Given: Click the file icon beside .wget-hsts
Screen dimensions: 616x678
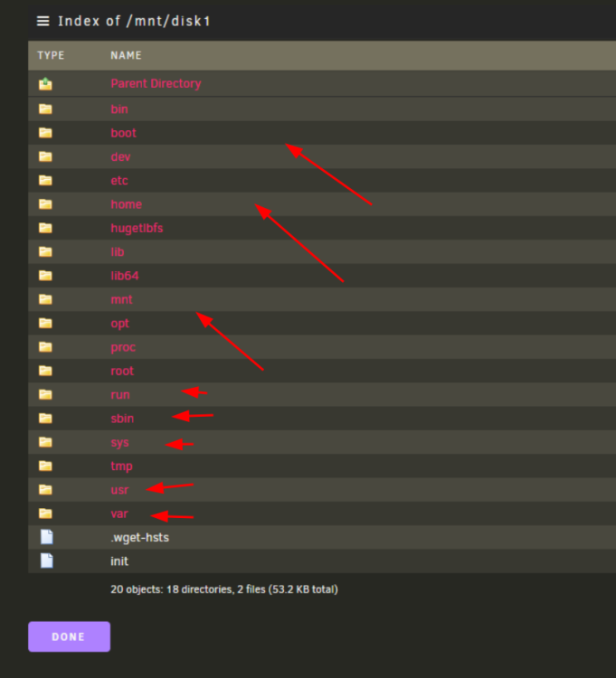Looking at the screenshot, I should coord(47,537).
